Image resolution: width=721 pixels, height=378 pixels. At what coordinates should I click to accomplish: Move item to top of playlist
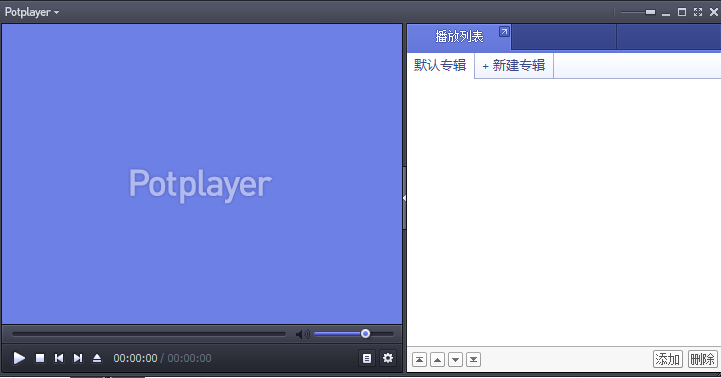click(419, 360)
